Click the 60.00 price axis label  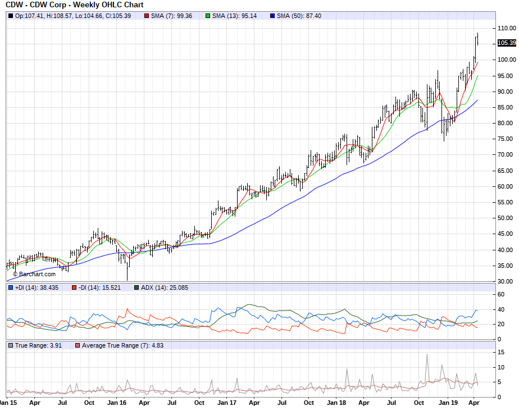click(506, 186)
